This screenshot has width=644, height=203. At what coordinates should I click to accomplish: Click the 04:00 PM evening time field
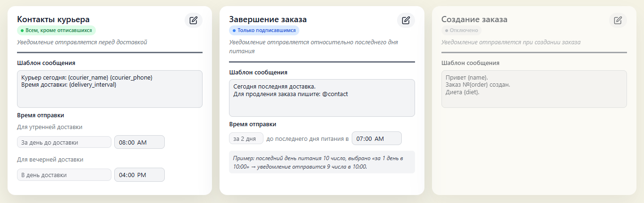pyautogui.click(x=139, y=175)
